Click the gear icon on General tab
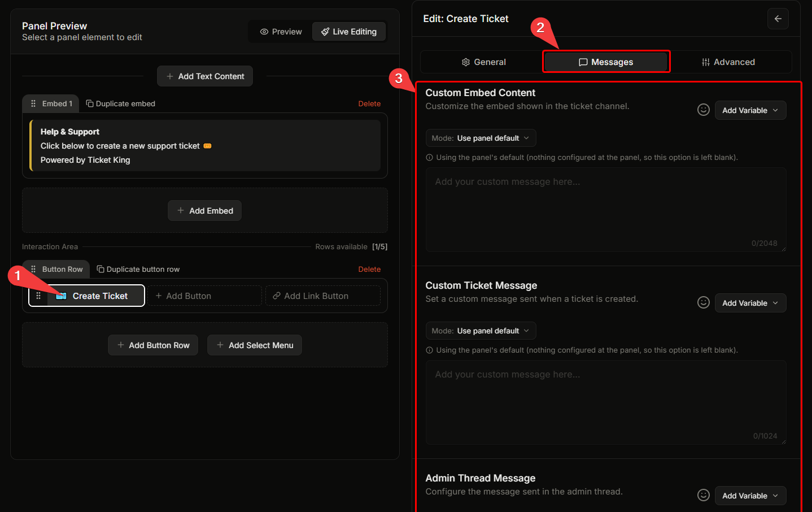Screen dimensions: 812x512 (x=466, y=62)
